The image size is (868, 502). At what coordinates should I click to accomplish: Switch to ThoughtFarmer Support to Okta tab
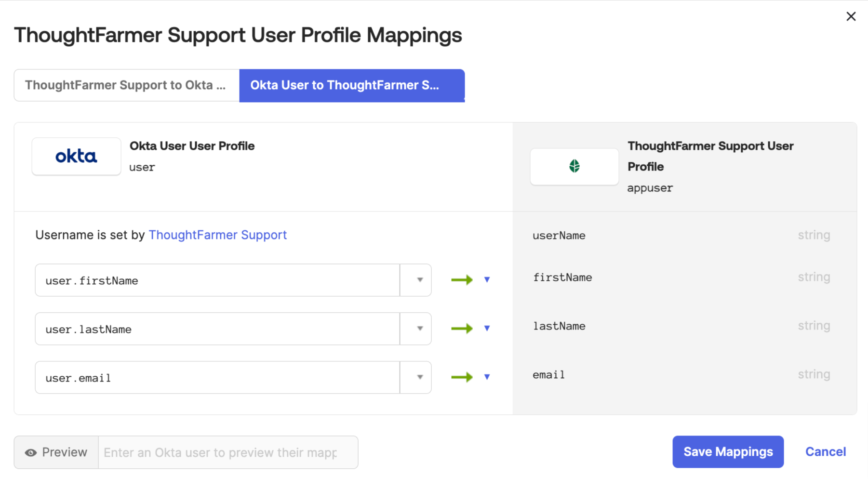(127, 85)
